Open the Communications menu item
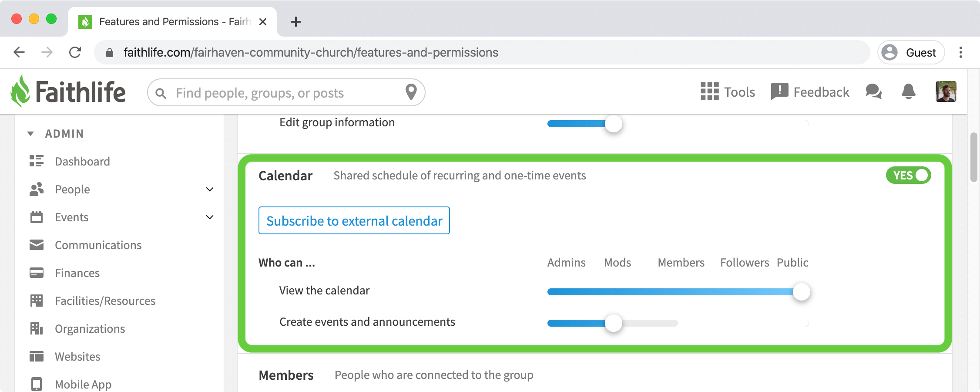Image resolution: width=980 pixels, height=392 pixels. point(98,245)
